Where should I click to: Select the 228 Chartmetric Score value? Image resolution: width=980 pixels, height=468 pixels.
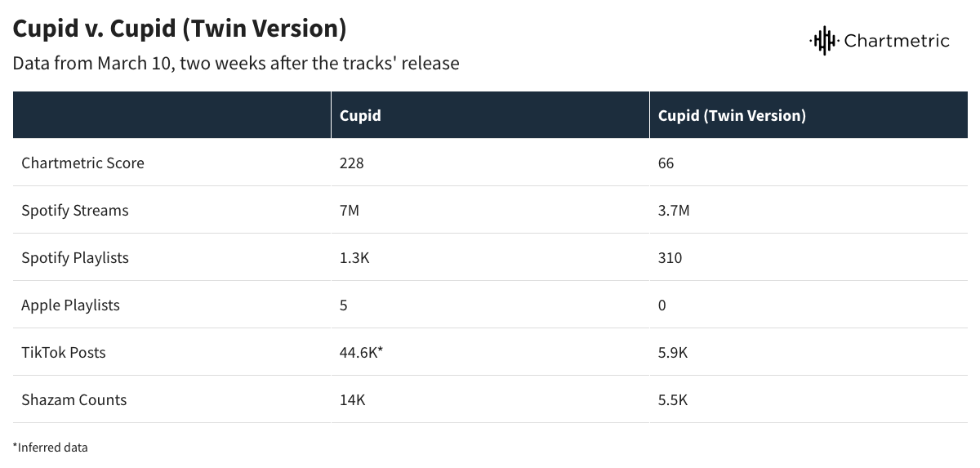pyautogui.click(x=351, y=163)
